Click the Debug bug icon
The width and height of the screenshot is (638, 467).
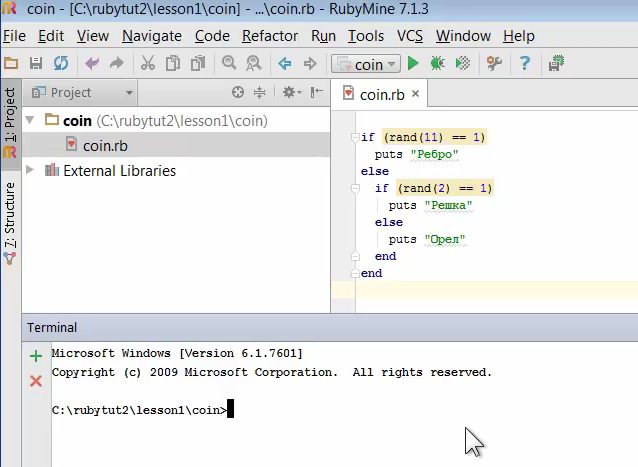coord(438,63)
